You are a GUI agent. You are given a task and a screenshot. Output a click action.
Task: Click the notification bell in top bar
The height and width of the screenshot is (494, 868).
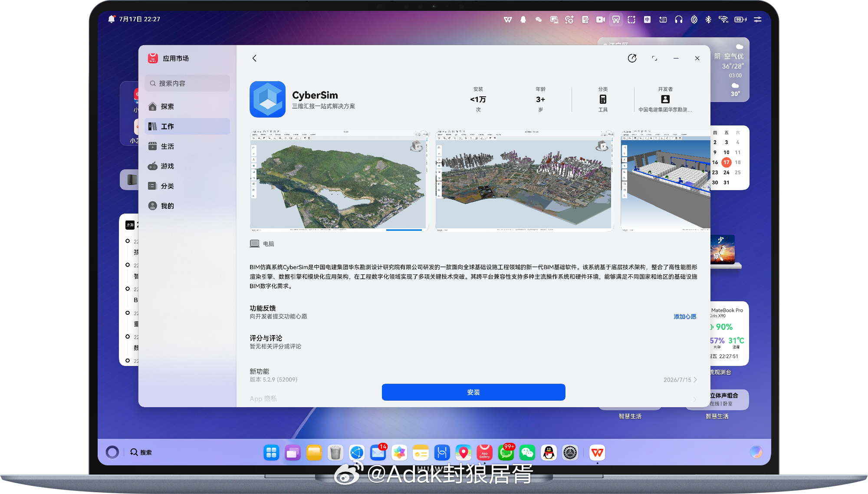pos(112,19)
